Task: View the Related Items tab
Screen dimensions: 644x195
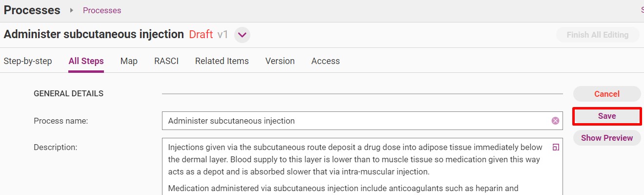Action: [x=222, y=61]
